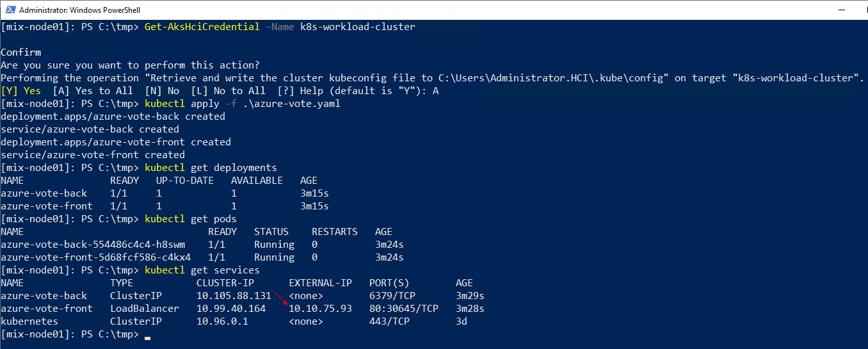868x349 pixels.
Task: Click the PowerShell icon in title bar
Action: click(10, 10)
